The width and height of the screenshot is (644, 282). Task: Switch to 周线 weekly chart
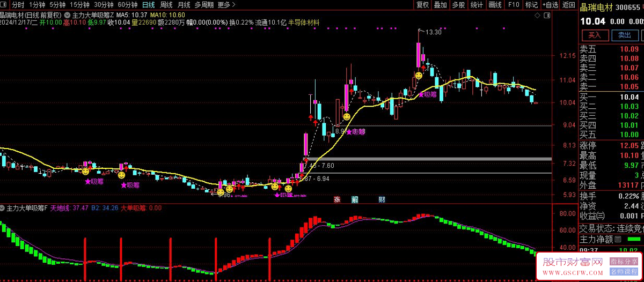point(166,5)
